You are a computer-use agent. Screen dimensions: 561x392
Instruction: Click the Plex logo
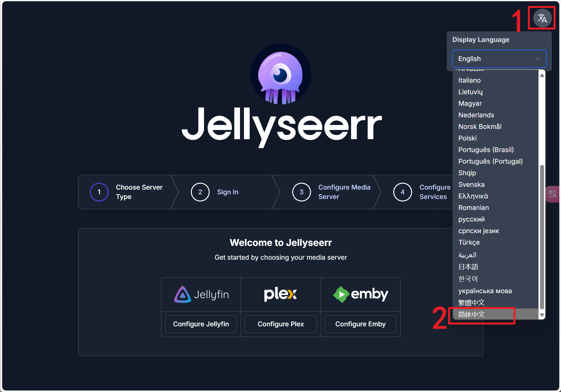click(x=281, y=294)
